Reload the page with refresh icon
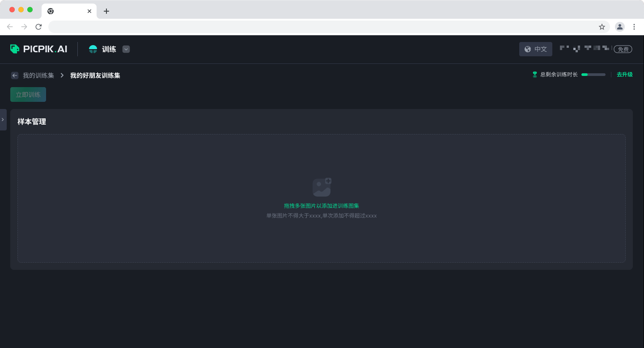 [38, 27]
